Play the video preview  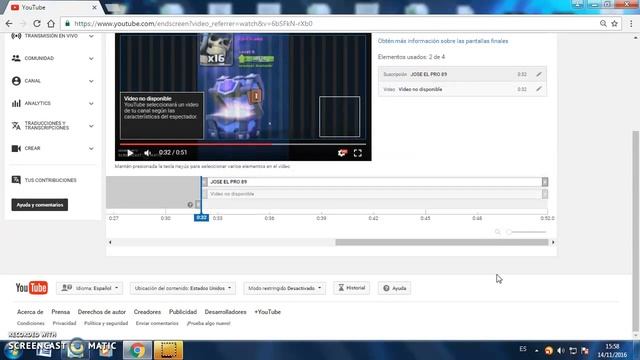130,153
